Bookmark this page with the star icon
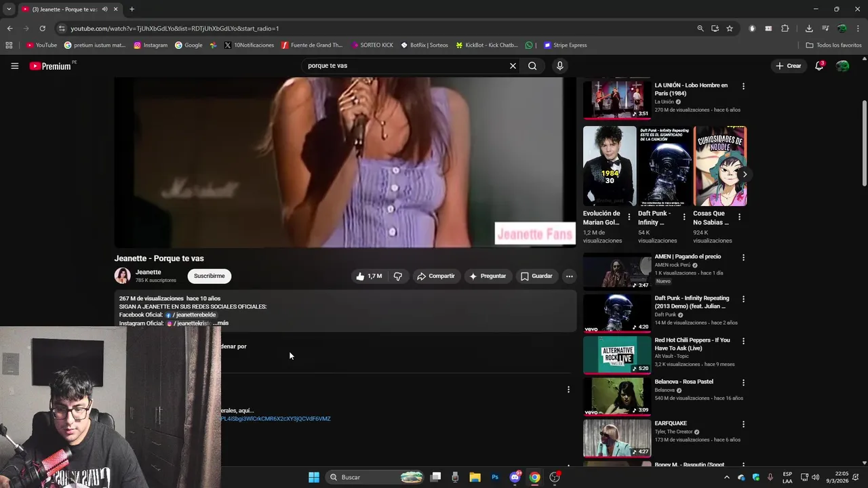Viewport: 868px width, 488px height. coord(730,28)
